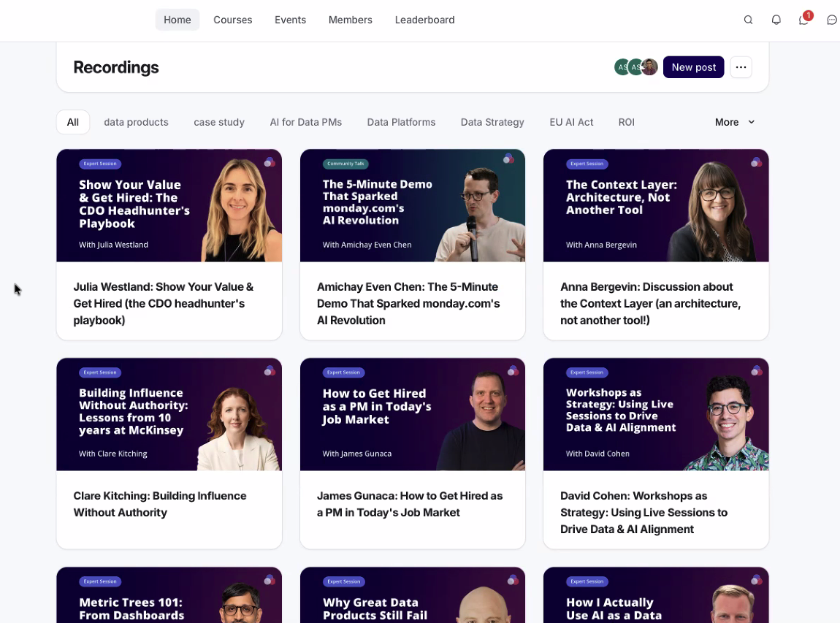840x623 pixels.
Task: Click the member avatars beside New post
Action: click(636, 67)
